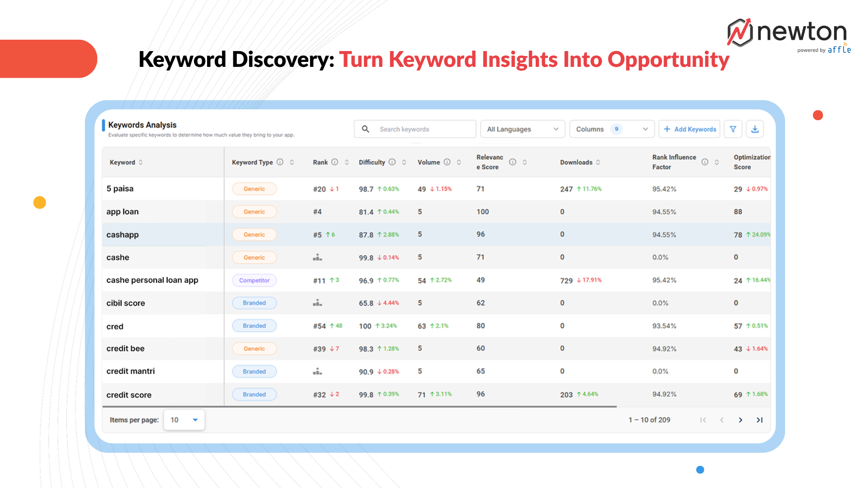This screenshot has height=488, width=868.
Task: Select the 5 paisa keyword
Action: pos(120,189)
